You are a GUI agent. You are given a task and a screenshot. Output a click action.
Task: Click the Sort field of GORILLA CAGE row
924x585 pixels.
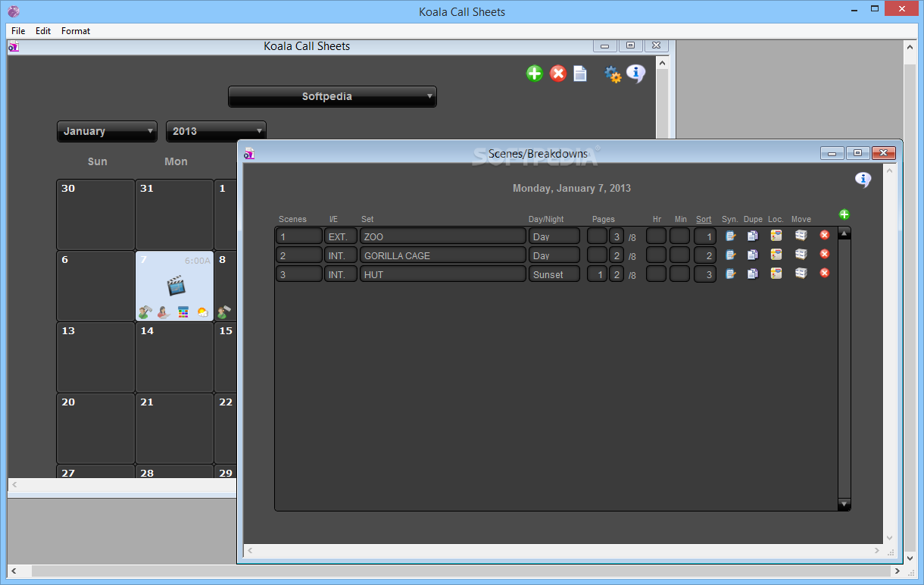(705, 255)
